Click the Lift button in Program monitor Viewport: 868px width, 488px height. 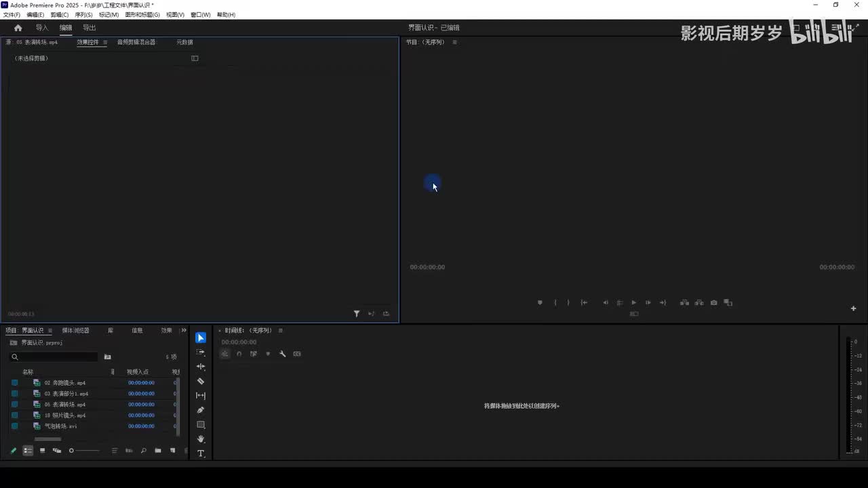click(x=684, y=303)
